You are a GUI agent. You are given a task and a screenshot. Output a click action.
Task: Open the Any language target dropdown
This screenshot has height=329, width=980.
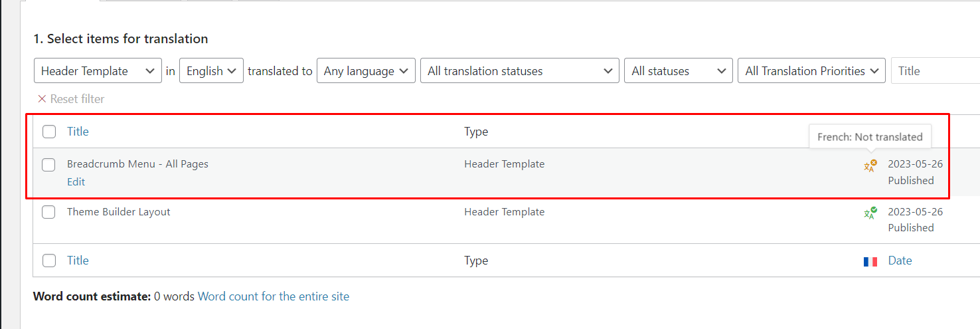point(366,71)
